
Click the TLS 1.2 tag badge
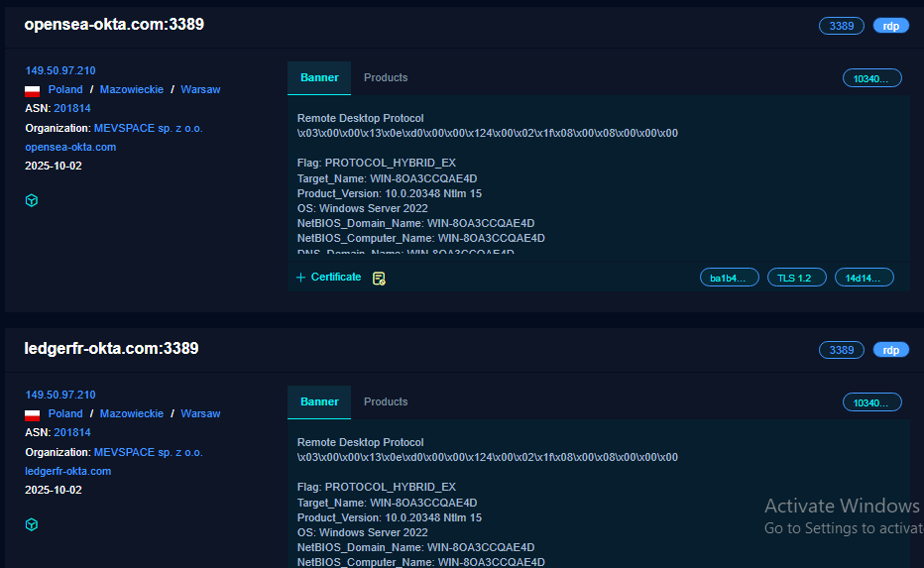click(796, 278)
